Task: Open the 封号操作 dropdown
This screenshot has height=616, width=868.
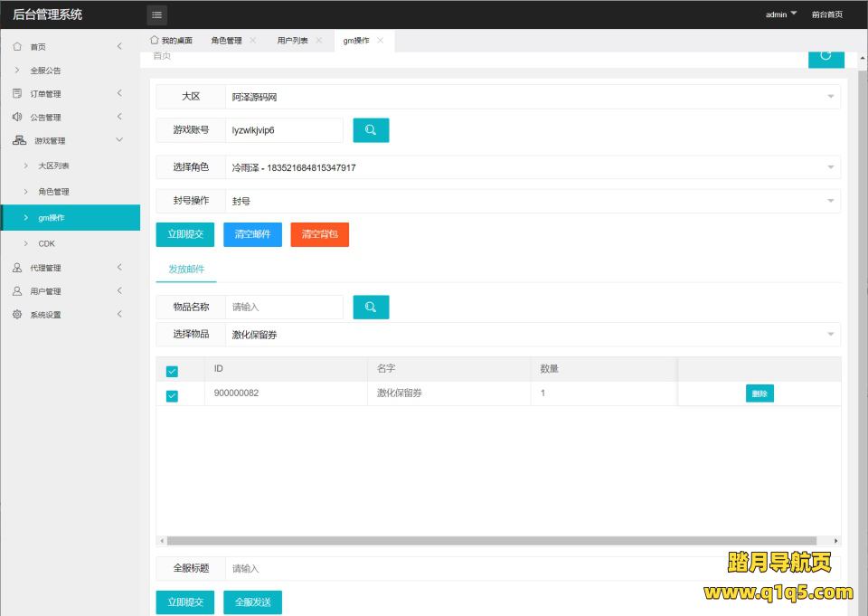Action: point(532,202)
